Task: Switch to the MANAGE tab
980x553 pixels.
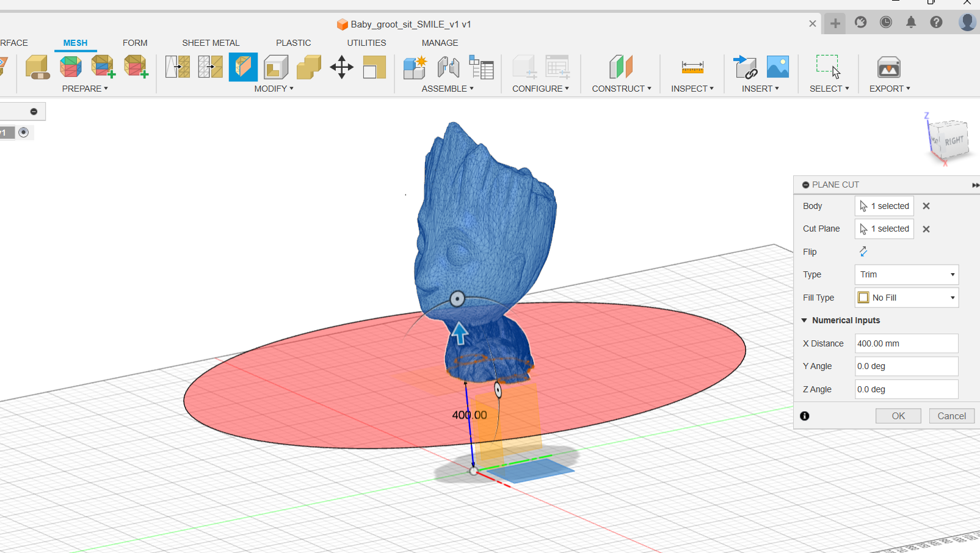Action: click(x=440, y=43)
